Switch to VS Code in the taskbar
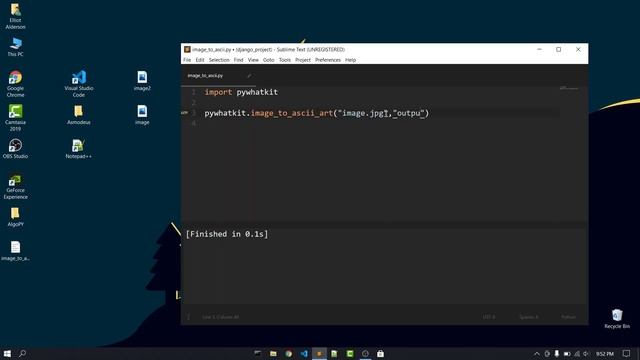The image size is (640, 360). pyautogui.click(x=304, y=353)
